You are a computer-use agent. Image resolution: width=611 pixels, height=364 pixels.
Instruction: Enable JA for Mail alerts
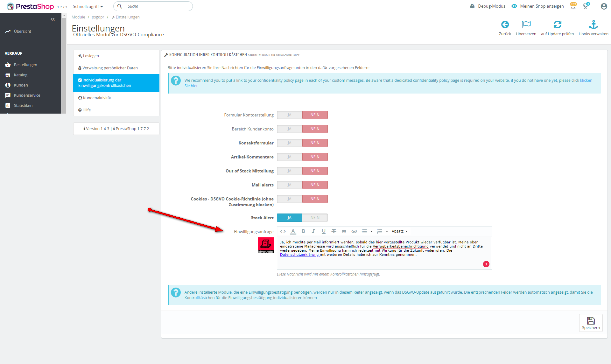coord(289,185)
